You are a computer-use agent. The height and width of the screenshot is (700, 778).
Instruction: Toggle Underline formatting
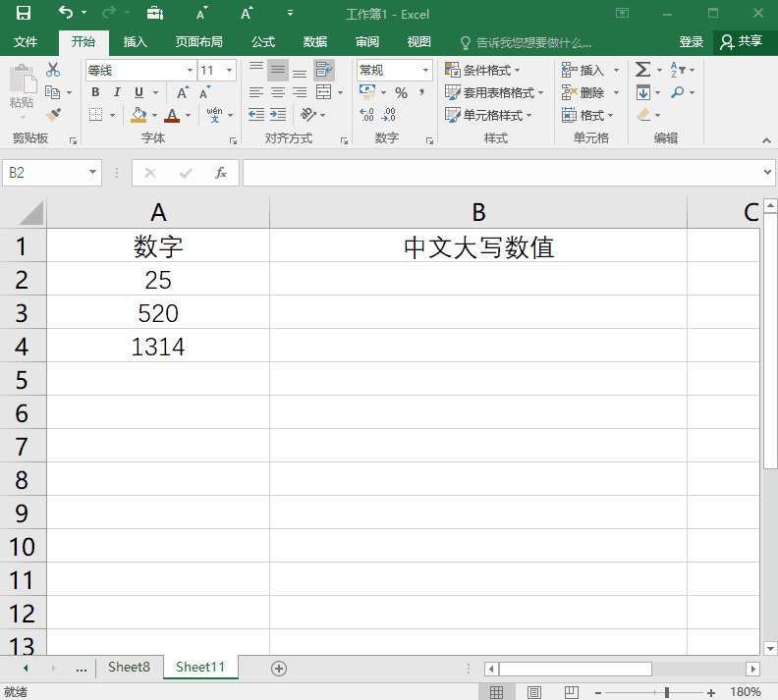point(139,92)
